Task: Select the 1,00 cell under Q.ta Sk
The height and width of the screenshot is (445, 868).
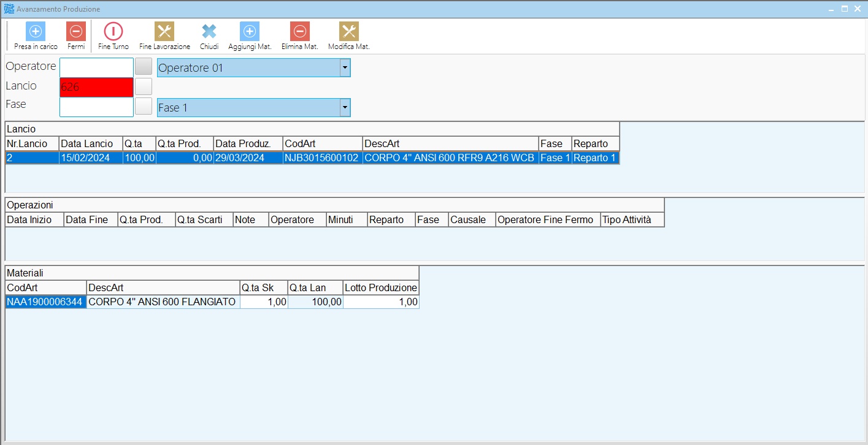Action: (264, 302)
